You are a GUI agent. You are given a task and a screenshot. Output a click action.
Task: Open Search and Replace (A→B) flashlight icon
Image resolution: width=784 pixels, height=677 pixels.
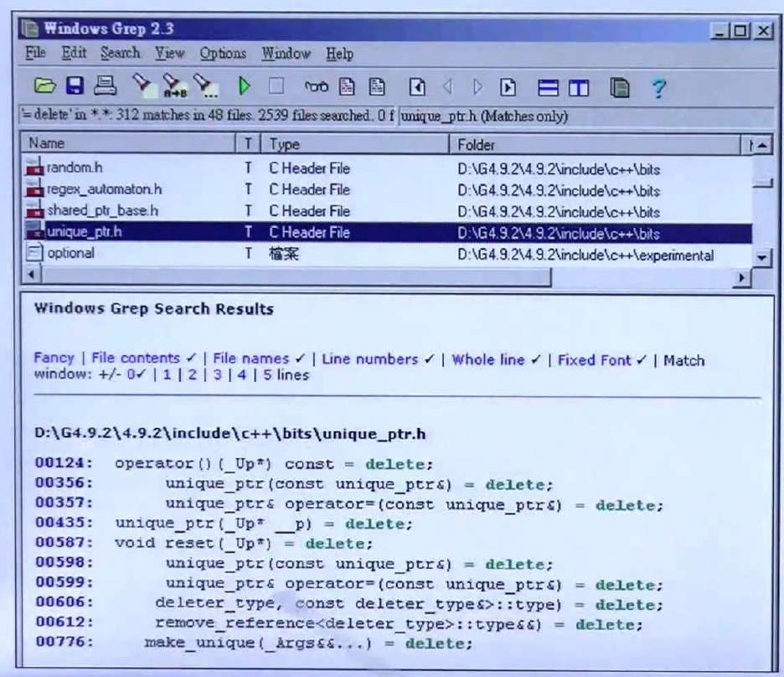point(174,86)
